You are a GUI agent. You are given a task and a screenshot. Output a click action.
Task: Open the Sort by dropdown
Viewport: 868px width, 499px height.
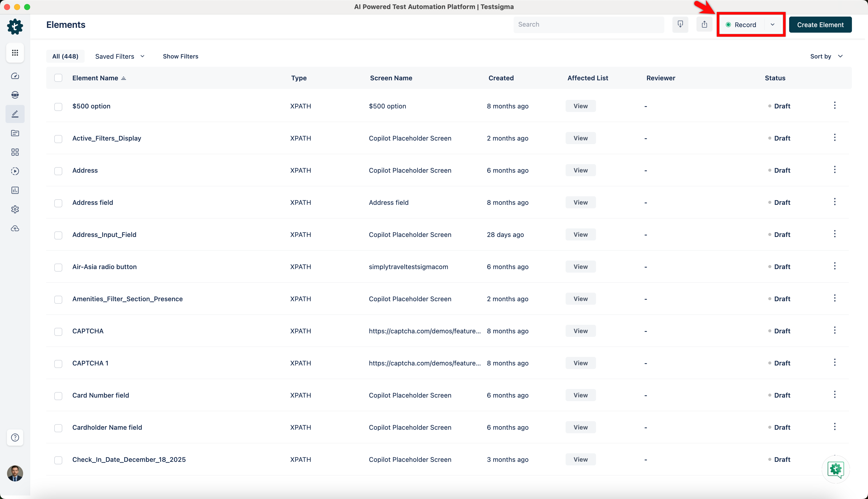point(826,56)
